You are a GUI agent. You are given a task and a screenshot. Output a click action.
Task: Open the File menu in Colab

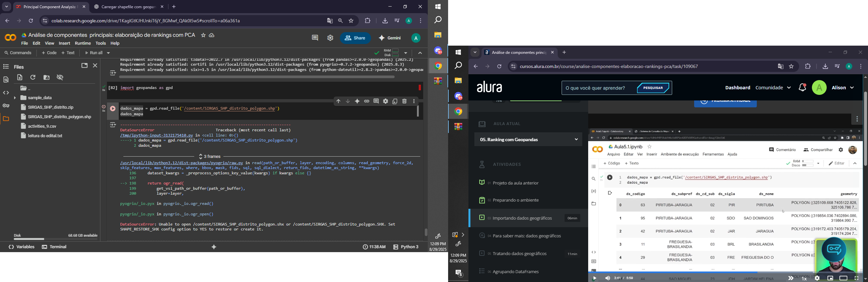tap(25, 44)
